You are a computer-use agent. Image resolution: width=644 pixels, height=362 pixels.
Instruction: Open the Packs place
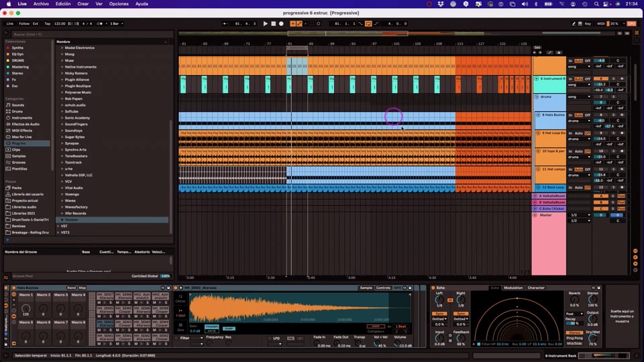pos(16,188)
